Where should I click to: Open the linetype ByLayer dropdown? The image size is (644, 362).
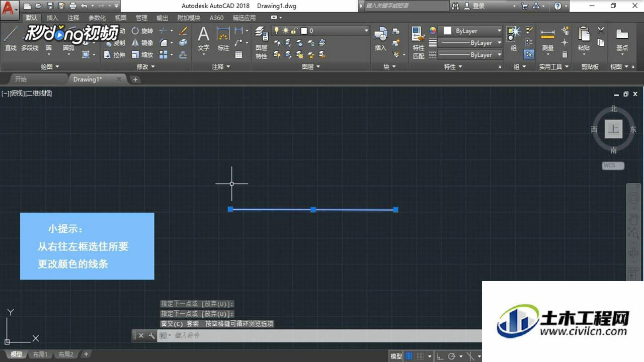[x=471, y=55]
